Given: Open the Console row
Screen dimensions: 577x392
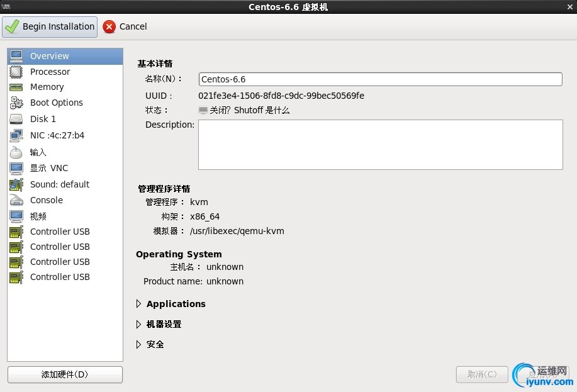Looking at the screenshot, I should pyautogui.click(x=65, y=200).
